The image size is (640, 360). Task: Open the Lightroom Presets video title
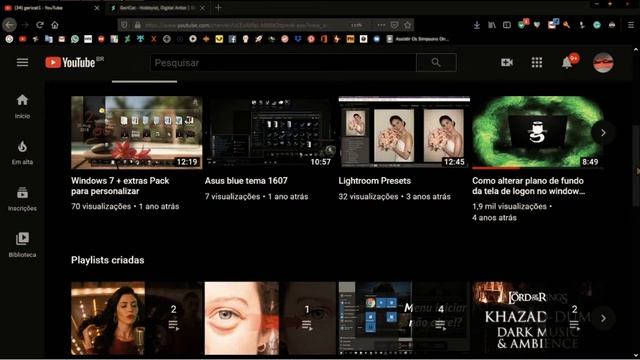(374, 181)
